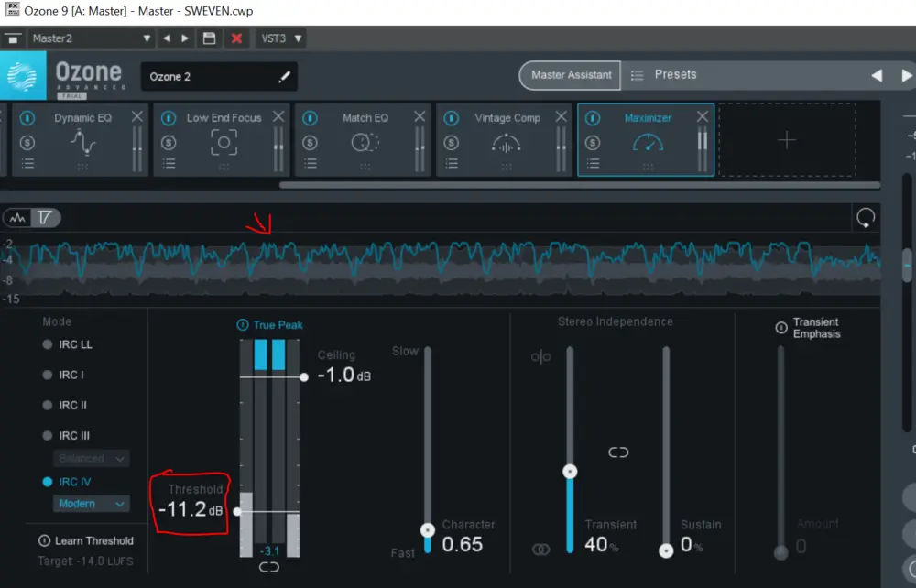
Task: Switch to the gain reduction trace icon
Action: click(x=45, y=218)
